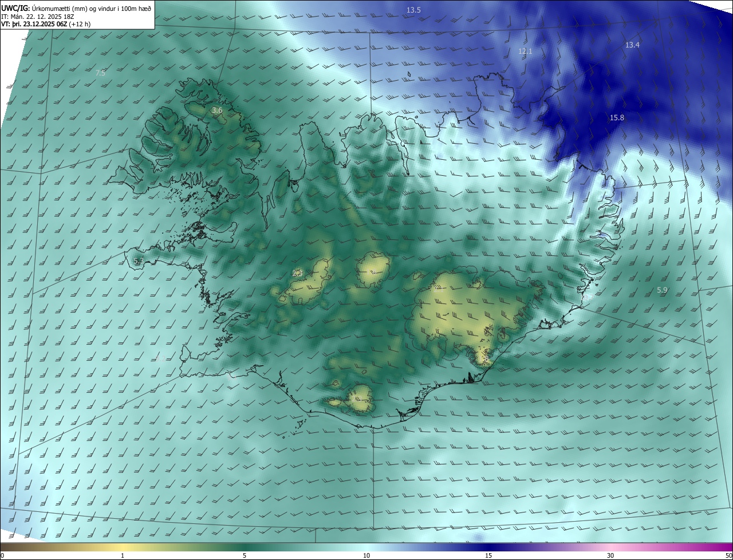Image resolution: width=733 pixels, height=560 pixels.
Task: Click the '0' label on the color scale
Action: click(x=2, y=556)
